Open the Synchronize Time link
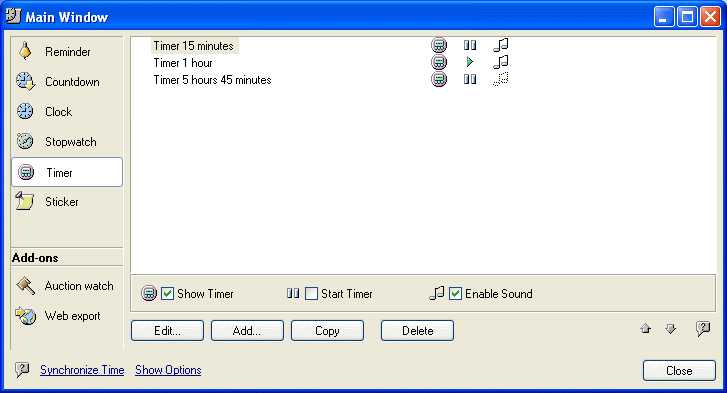Screen dimensions: 727x393 (x=82, y=370)
